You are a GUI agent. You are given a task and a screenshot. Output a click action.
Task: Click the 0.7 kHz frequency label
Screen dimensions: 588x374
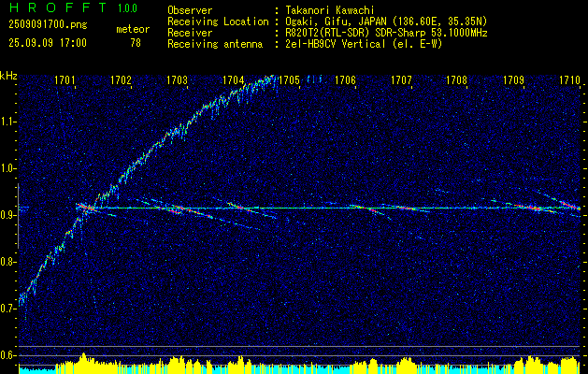tap(8, 309)
